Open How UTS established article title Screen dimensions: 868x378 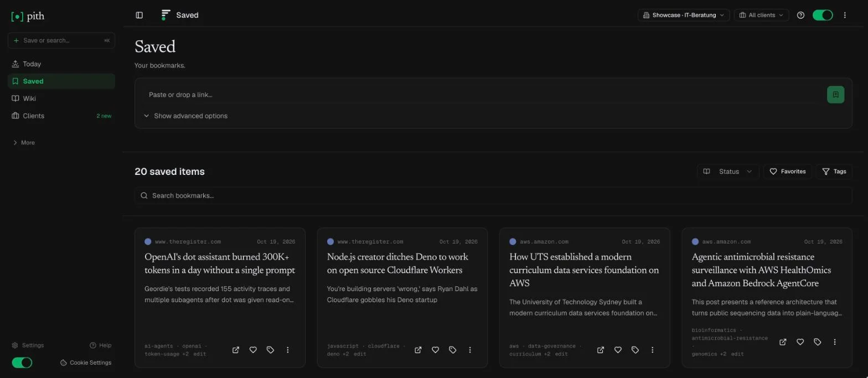[x=584, y=270]
